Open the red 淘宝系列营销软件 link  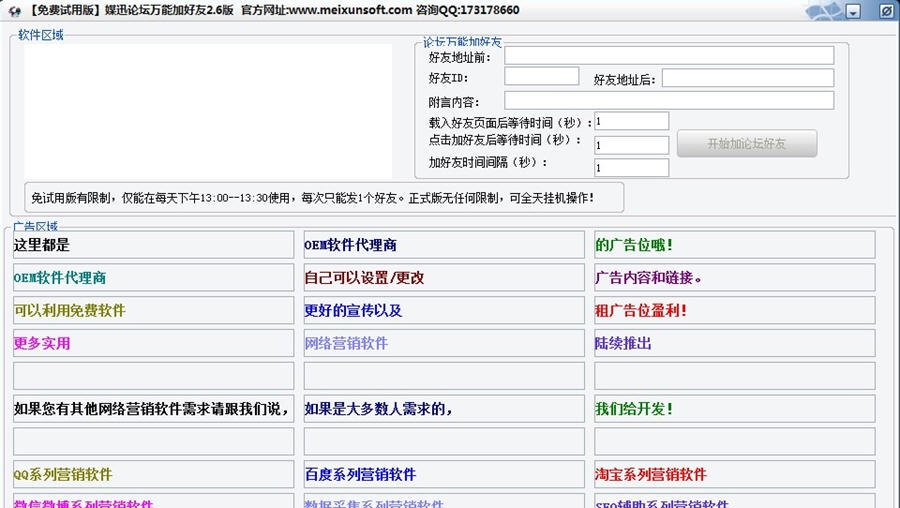(x=735, y=474)
